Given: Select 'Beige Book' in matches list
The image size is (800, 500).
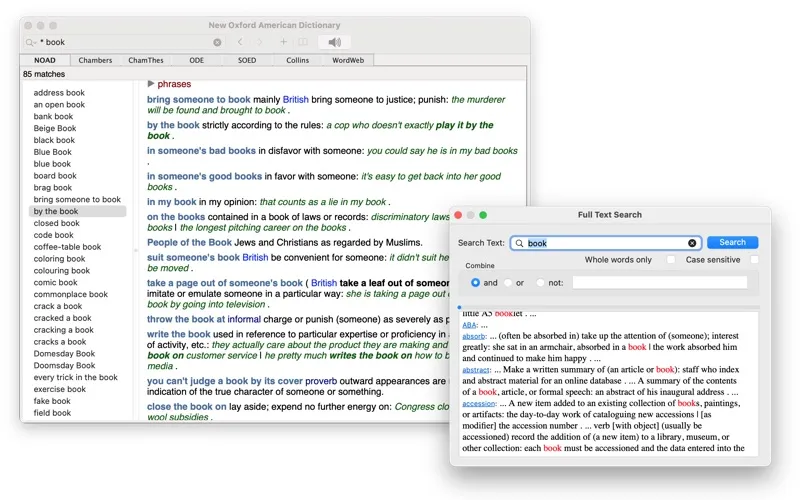Looking at the screenshot, I should [x=55, y=128].
